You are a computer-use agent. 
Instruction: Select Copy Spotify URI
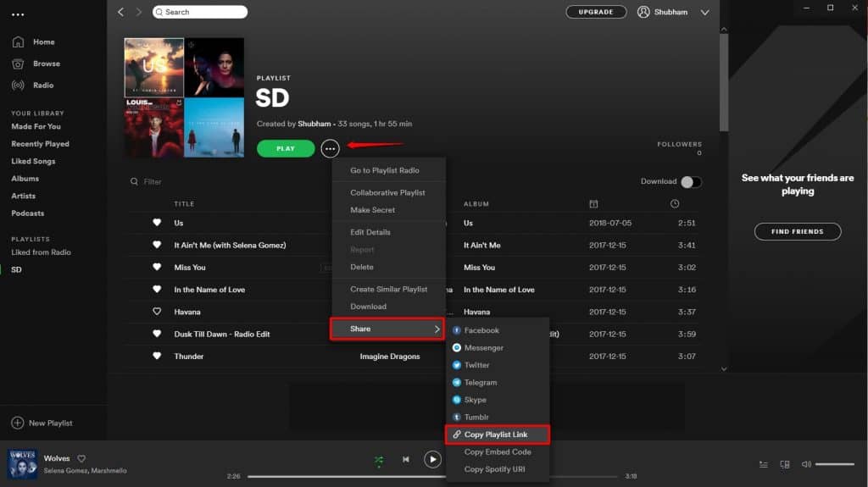coord(497,469)
